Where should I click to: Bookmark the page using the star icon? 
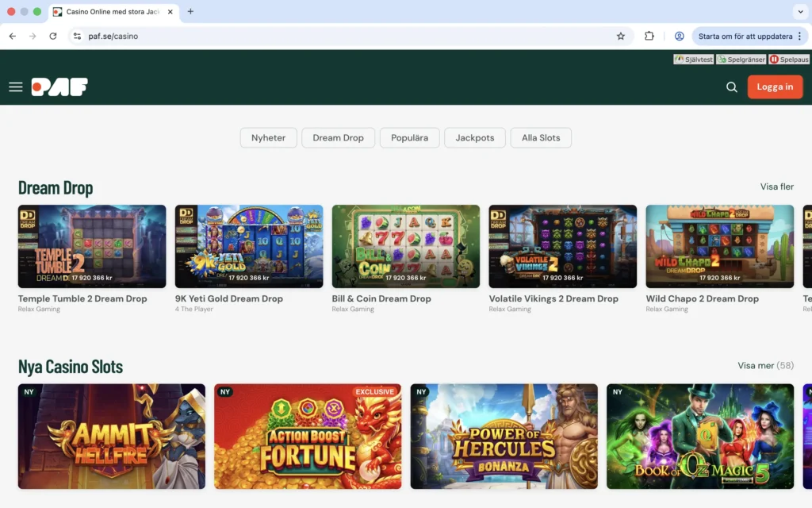point(621,36)
